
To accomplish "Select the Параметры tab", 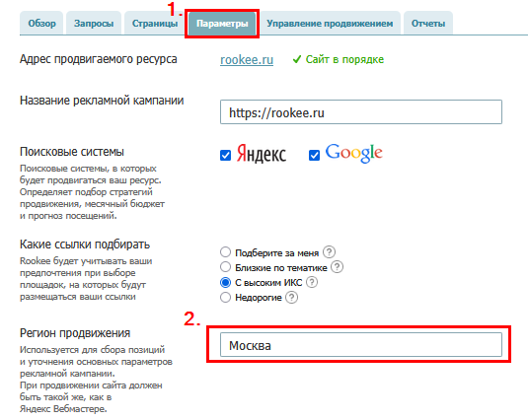I will (222, 24).
